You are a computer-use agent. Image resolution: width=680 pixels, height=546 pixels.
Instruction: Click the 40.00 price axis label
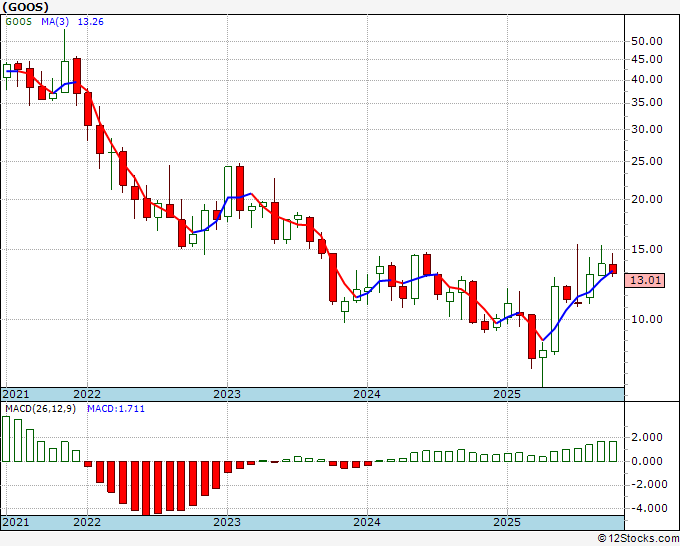click(x=647, y=80)
